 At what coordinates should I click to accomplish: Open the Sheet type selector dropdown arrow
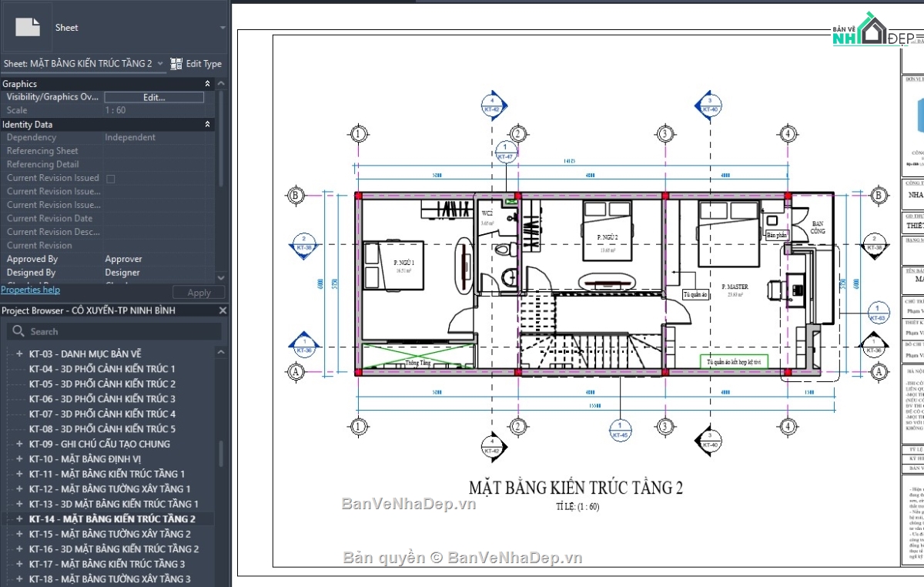pyautogui.click(x=223, y=28)
